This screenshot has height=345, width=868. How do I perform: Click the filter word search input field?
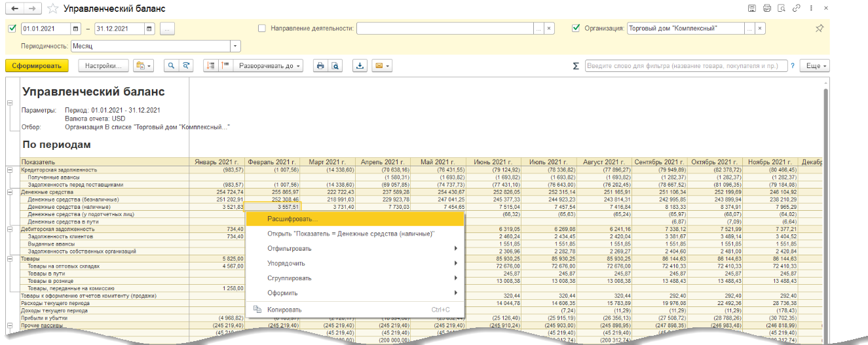685,66
